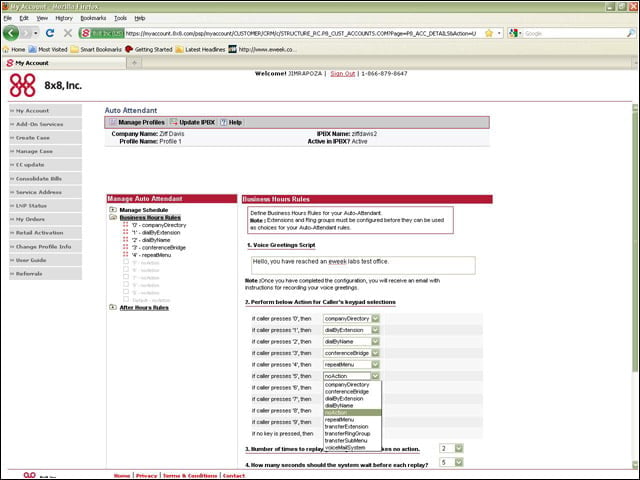
Task: Select the '0' - companyDirectory rule
Action: click(x=159, y=225)
